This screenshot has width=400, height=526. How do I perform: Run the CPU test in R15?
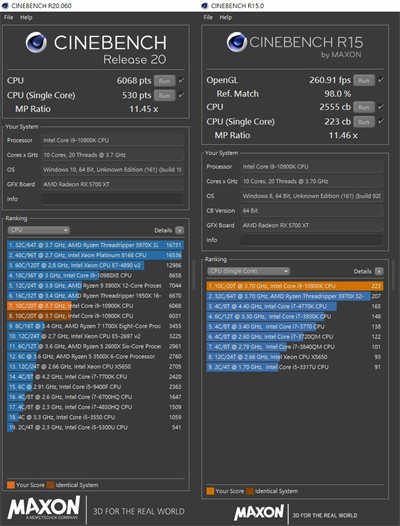click(364, 107)
